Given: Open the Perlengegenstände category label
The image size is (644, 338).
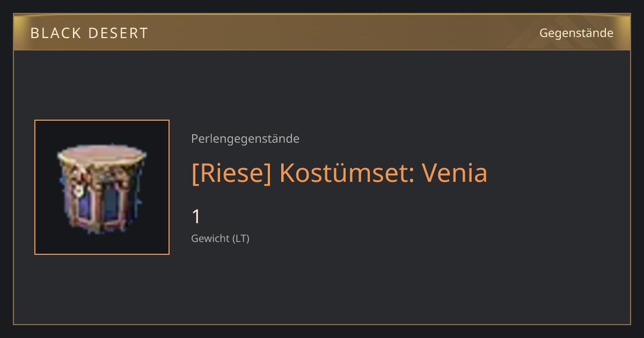Looking at the screenshot, I should click(x=245, y=139).
